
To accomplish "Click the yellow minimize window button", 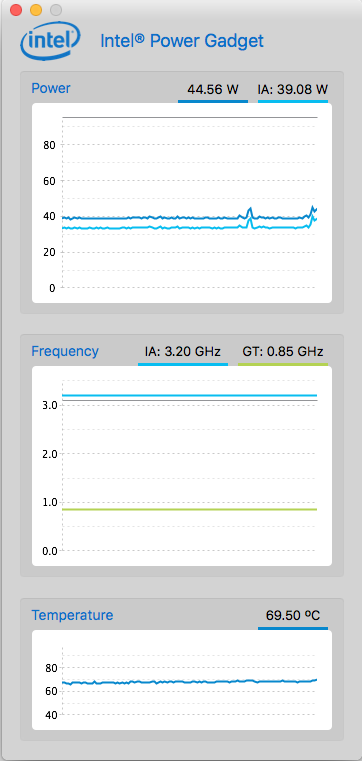I will coord(36,10).
